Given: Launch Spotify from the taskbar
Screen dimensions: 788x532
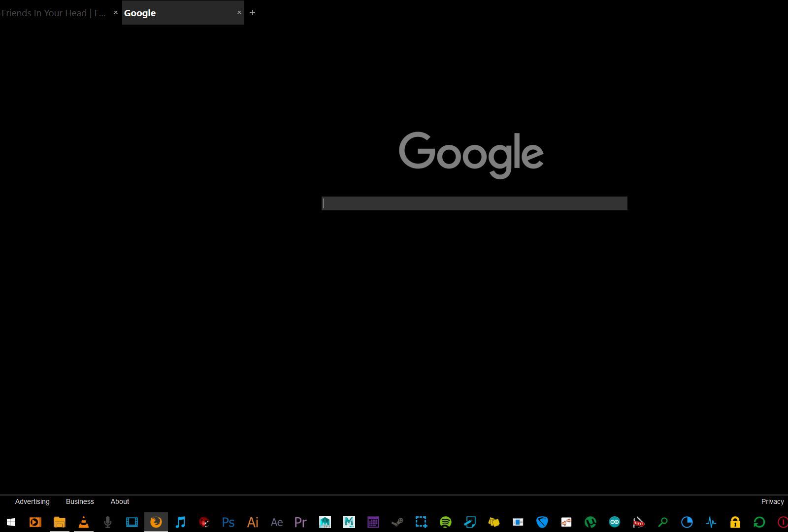Looking at the screenshot, I should [445, 522].
